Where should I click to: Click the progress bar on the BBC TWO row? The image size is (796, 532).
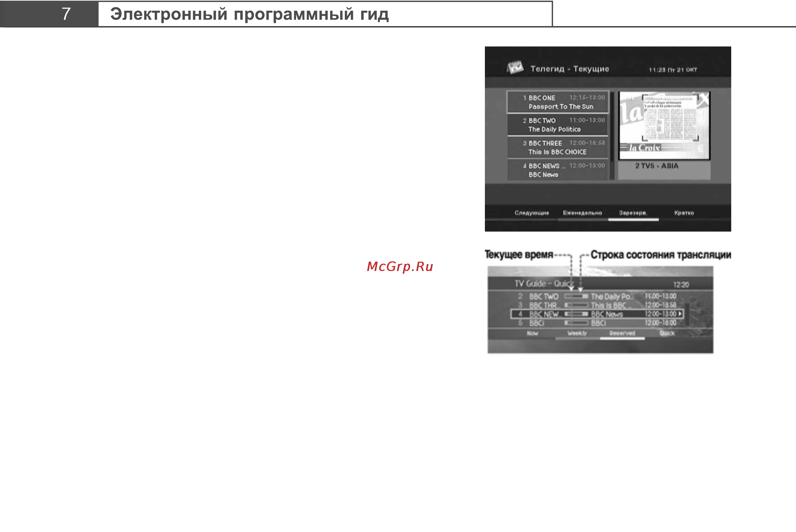pos(576,296)
